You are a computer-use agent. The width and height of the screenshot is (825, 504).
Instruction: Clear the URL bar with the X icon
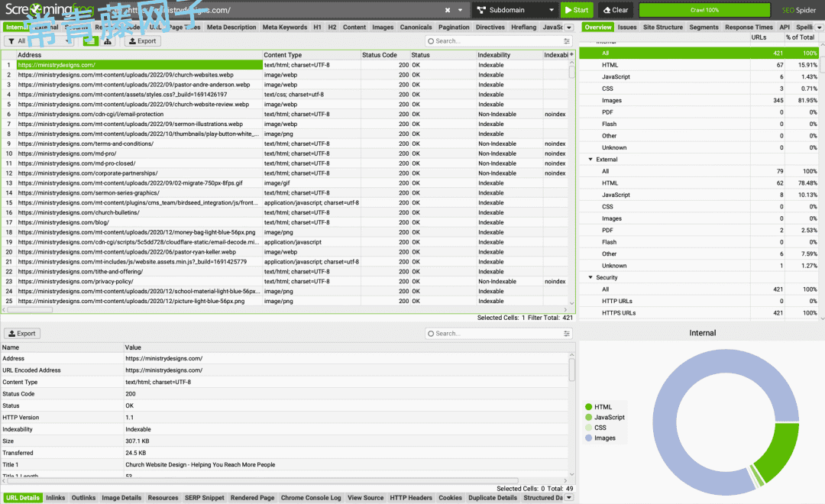click(447, 10)
